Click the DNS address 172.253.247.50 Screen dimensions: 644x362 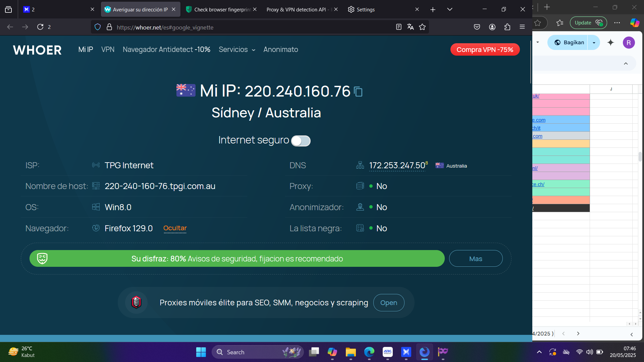point(397,166)
